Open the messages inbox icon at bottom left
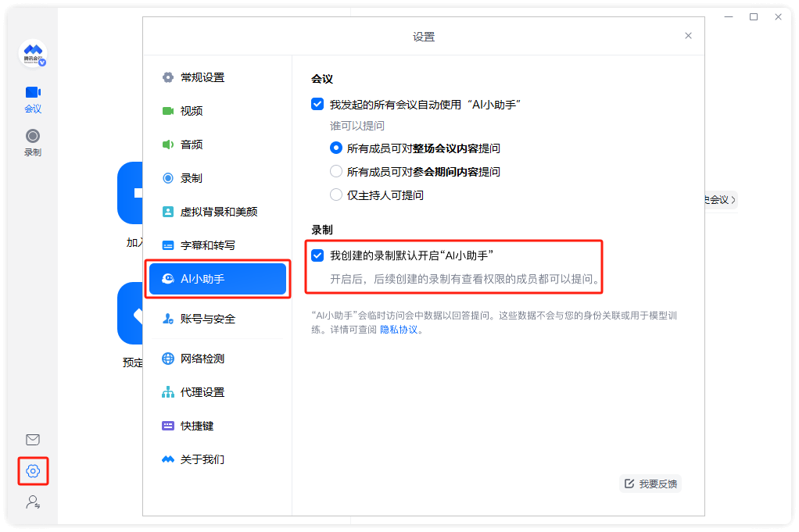This screenshot has height=532, width=799. coord(33,440)
